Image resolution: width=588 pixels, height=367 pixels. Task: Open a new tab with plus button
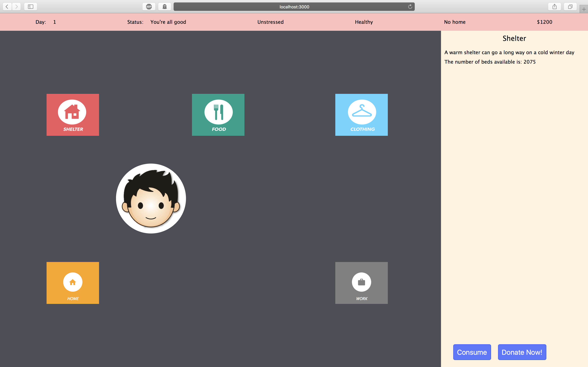click(x=584, y=9)
